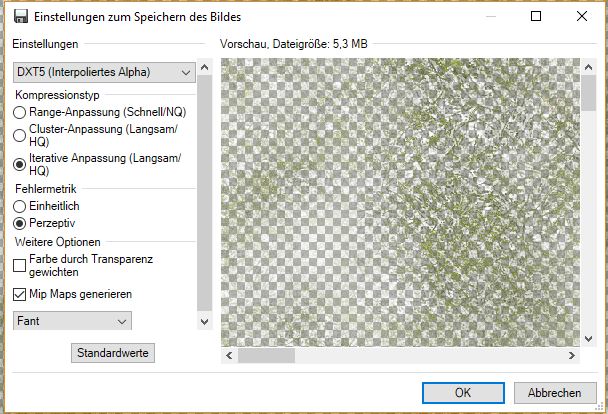Uncheck Mip Maps generieren checkbox
The width and height of the screenshot is (608, 414).
click(x=20, y=295)
